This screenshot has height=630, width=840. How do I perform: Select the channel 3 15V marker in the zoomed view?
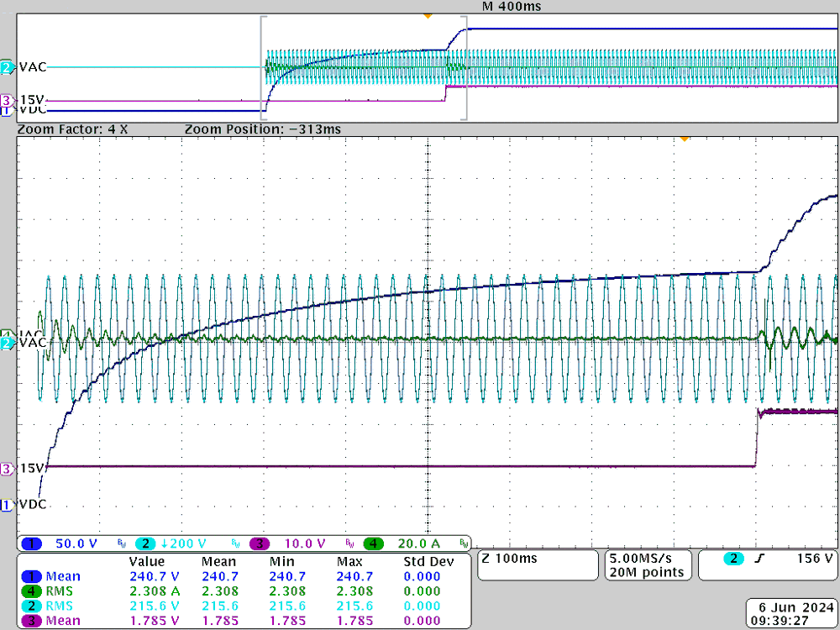click(7, 468)
